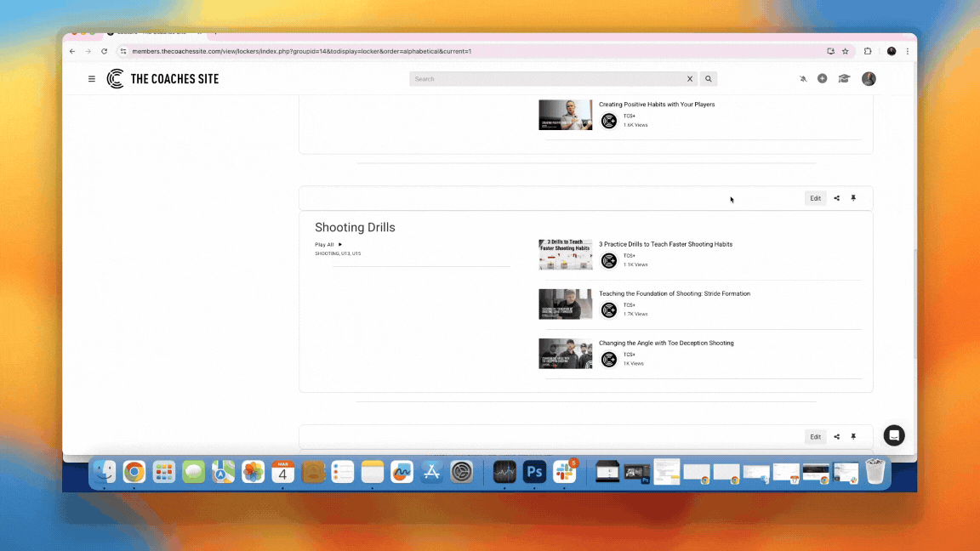Open '3 Practice Drills to Teach Faster Shooting Habits' thumbnail
Image resolution: width=980 pixels, height=551 pixels.
point(566,254)
